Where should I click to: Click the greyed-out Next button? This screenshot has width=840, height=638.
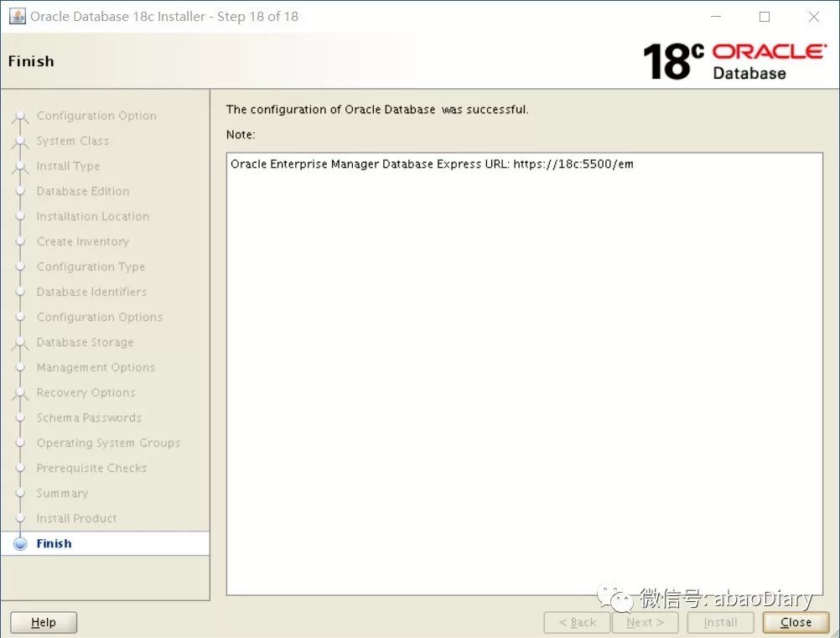point(645,622)
